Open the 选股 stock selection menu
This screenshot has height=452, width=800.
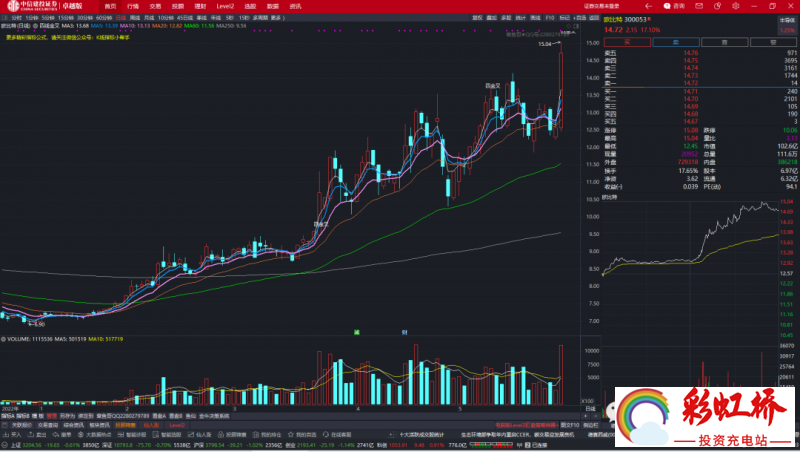(x=250, y=6)
